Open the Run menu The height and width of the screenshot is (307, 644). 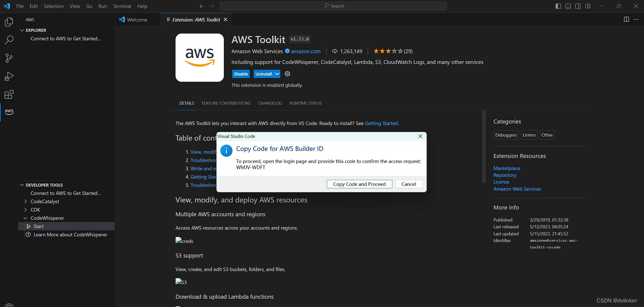point(103,6)
